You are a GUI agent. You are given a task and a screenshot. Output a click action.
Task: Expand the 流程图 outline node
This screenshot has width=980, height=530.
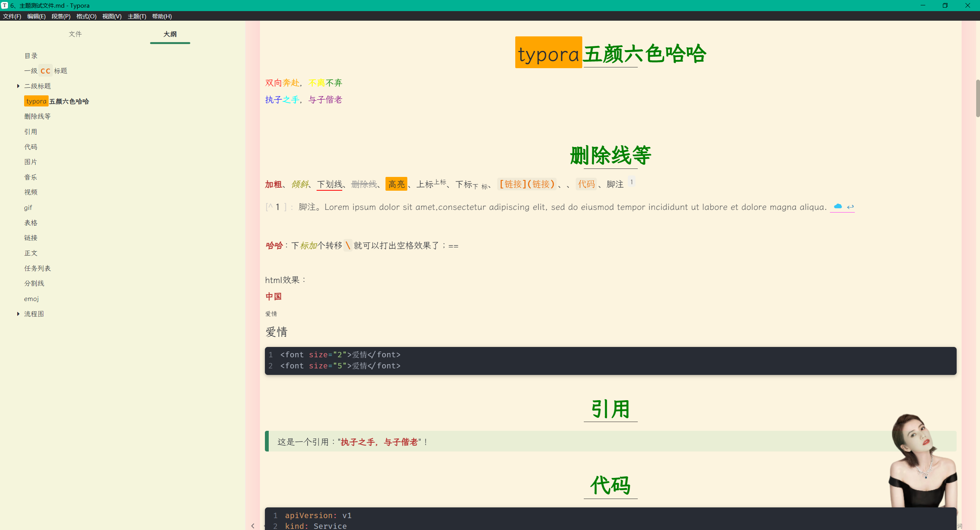click(x=18, y=314)
